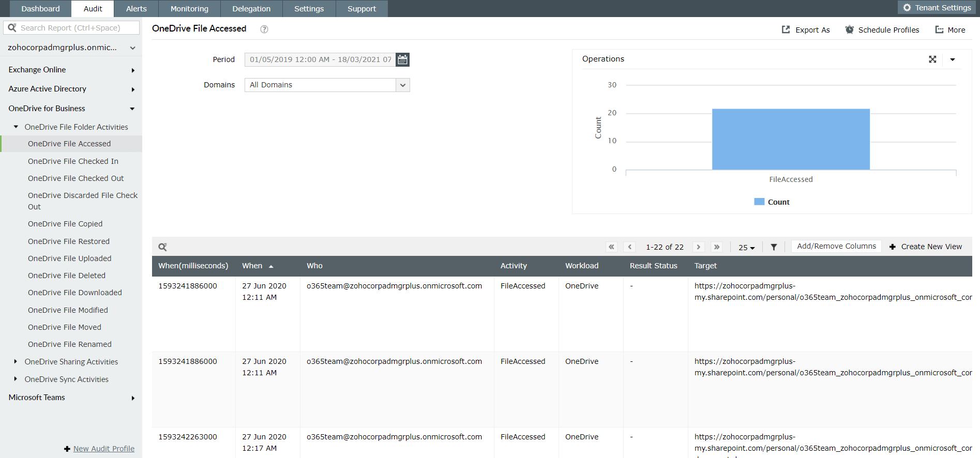This screenshot has height=458, width=980.
Task: Open the All Domains dropdown
Action: click(402, 85)
